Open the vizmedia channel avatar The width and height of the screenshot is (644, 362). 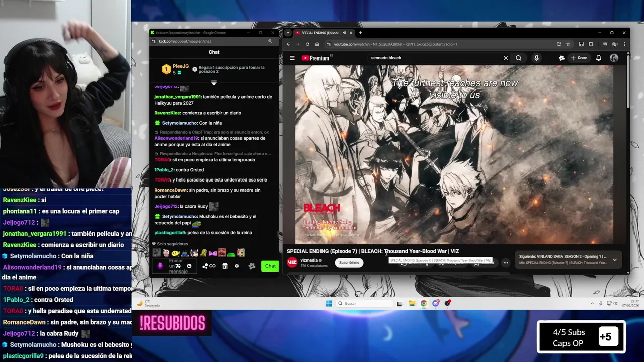click(x=292, y=262)
